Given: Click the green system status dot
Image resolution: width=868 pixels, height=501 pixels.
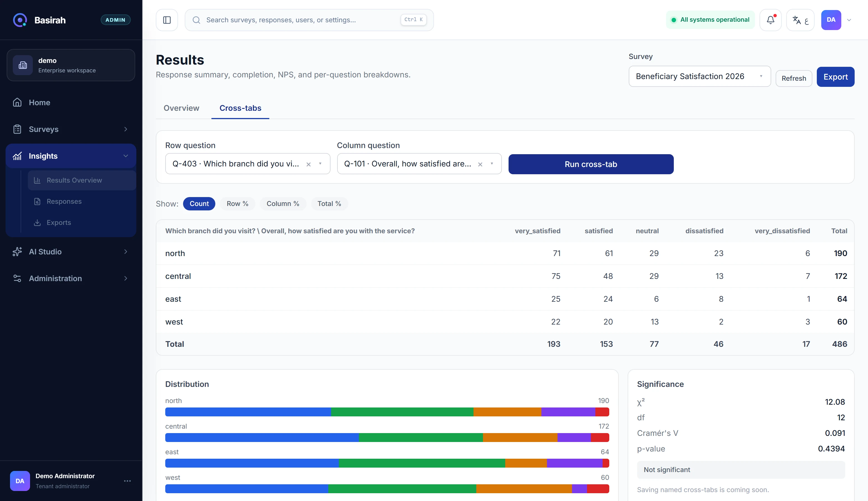Looking at the screenshot, I should 674,20.
